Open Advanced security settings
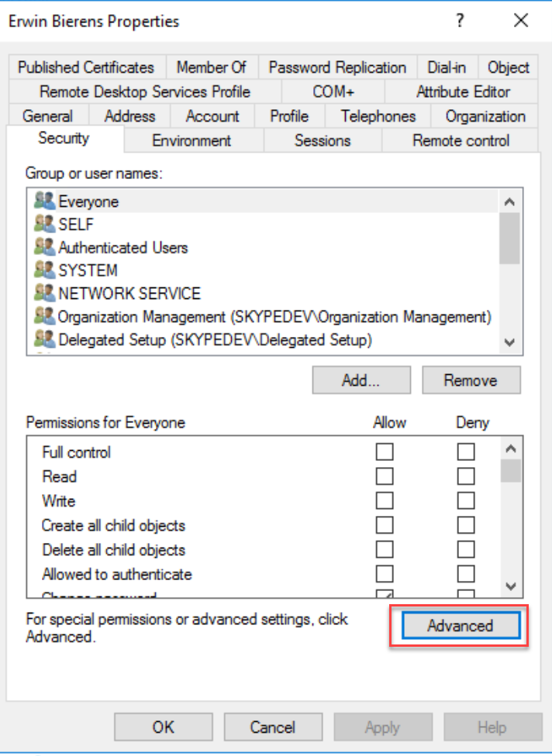552x756 pixels. tap(460, 626)
